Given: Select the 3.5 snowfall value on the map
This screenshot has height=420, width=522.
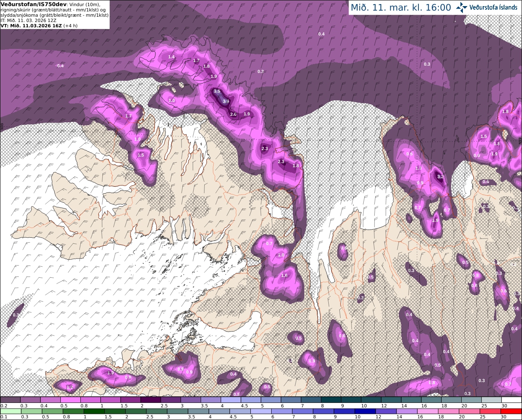Looking at the screenshot, I should coord(217,91).
